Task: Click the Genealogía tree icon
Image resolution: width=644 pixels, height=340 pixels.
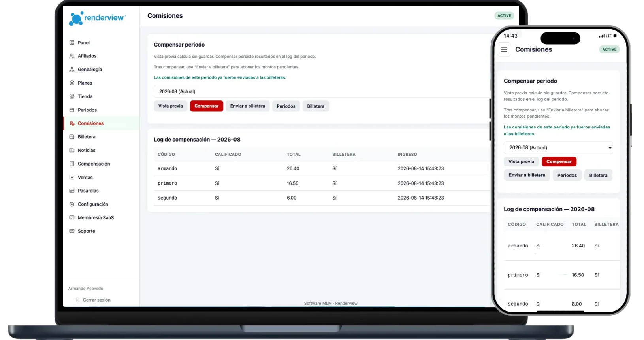Action: [72, 70]
